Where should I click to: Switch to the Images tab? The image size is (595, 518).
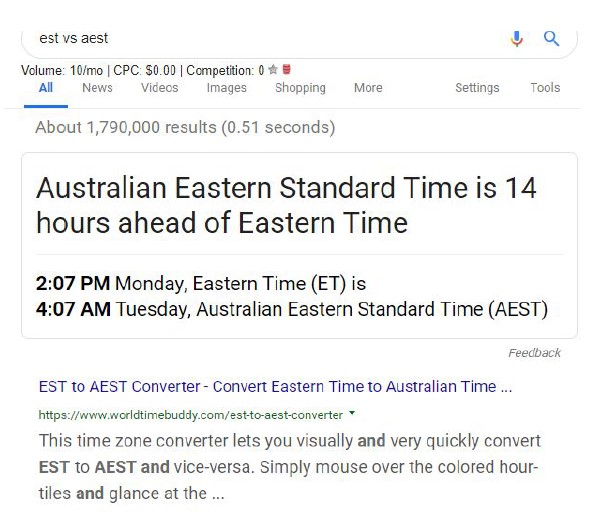[227, 88]
